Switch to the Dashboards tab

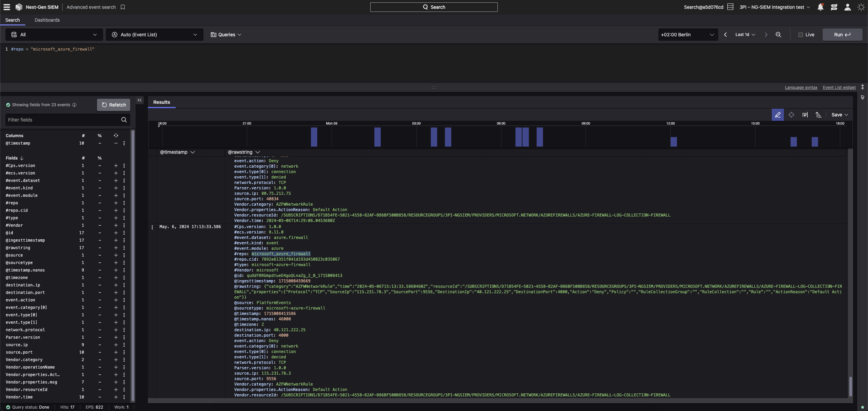pyautogui.click(x=47, y=20)
